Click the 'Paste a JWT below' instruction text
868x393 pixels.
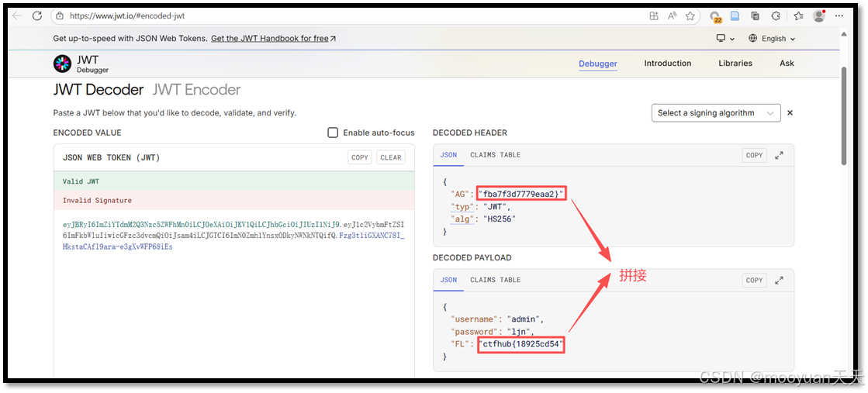[175, 113]
